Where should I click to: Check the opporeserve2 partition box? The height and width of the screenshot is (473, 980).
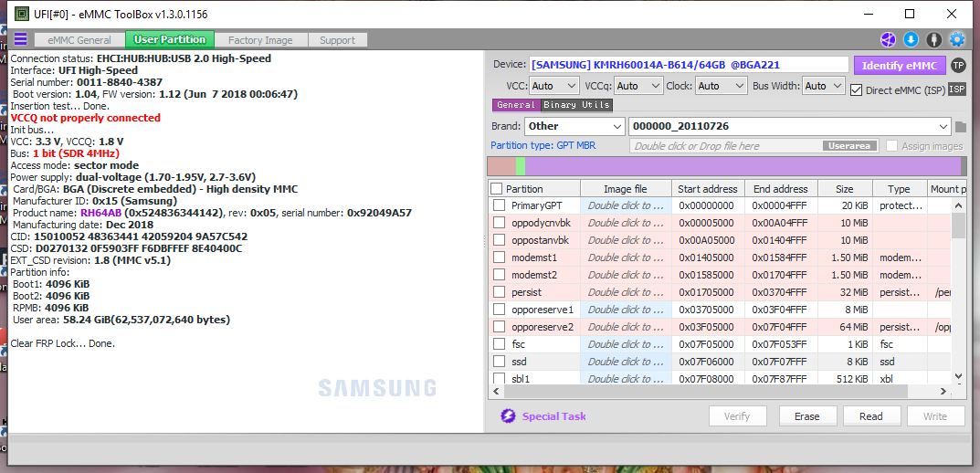[499, 326]
